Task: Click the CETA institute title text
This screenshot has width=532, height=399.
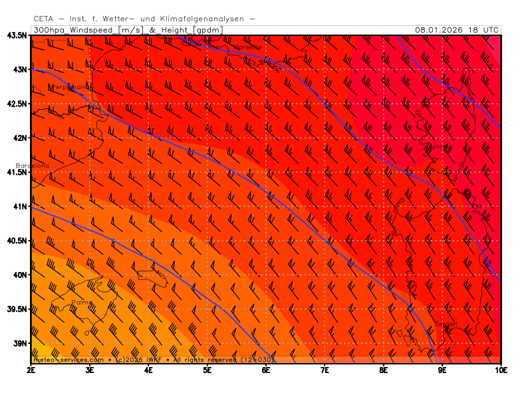Action: [144, 19]
